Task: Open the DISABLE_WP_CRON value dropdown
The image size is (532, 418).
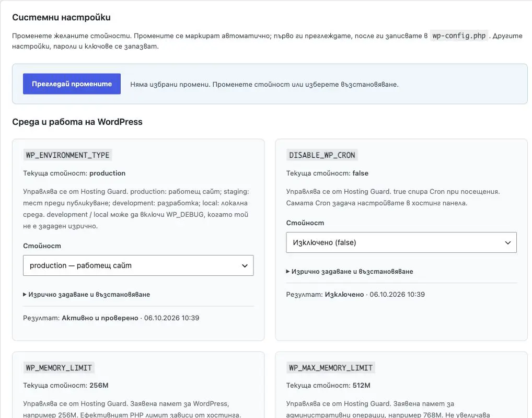Action: [401, 242]
